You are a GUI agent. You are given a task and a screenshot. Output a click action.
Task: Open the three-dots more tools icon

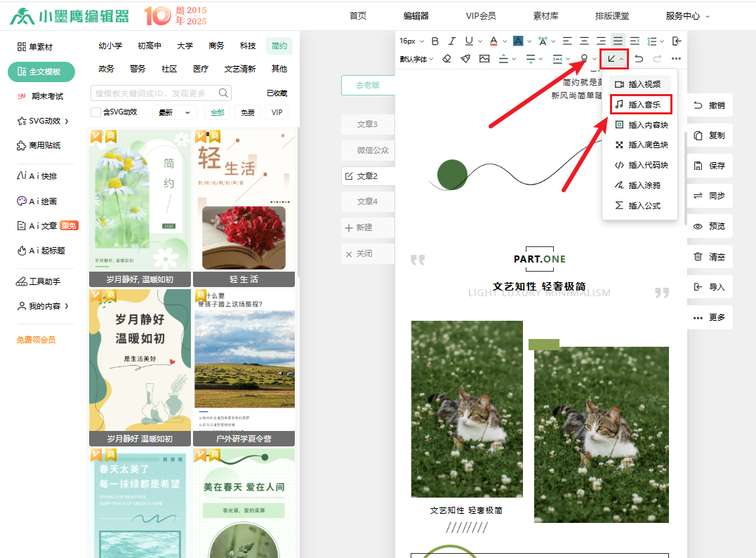[676, 59]
